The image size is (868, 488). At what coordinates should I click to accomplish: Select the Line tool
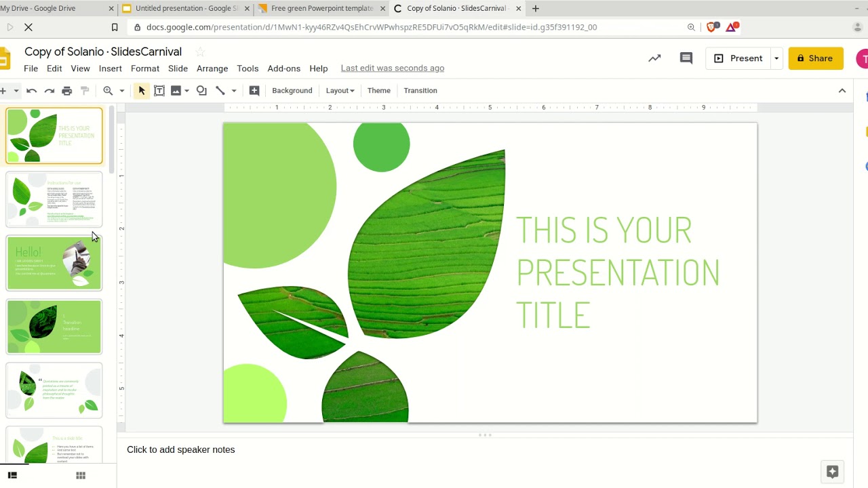(x=220, y=91)
